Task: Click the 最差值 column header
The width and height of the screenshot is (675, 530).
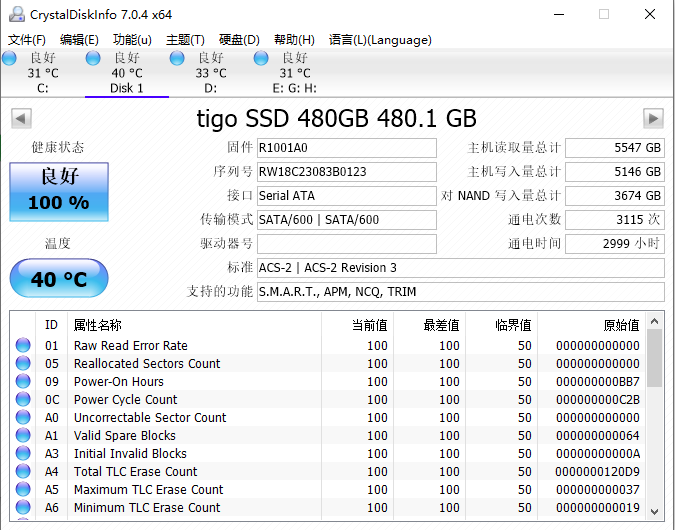Action: click(x=429, y=325)
